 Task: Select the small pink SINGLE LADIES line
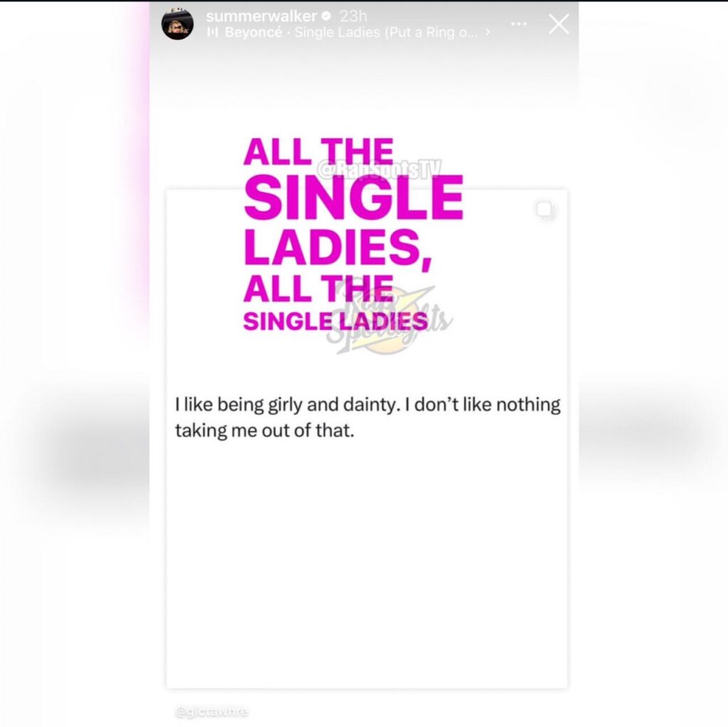tap(336, 321)
